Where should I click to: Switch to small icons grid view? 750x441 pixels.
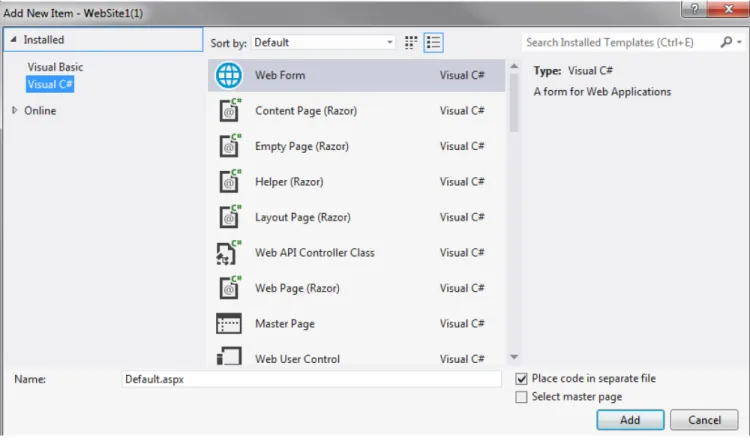click(x=411, y=43)
